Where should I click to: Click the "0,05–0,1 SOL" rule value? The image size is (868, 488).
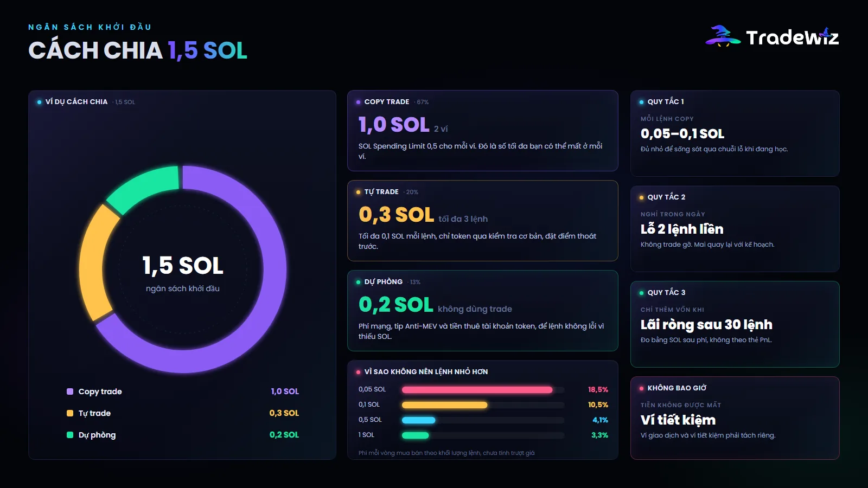coord(682,133)
